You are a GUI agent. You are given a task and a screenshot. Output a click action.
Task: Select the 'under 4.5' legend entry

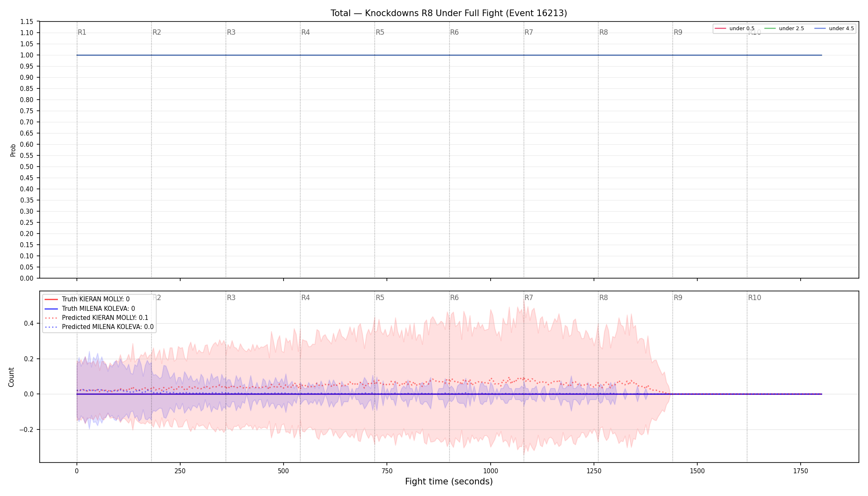[834, 29]
